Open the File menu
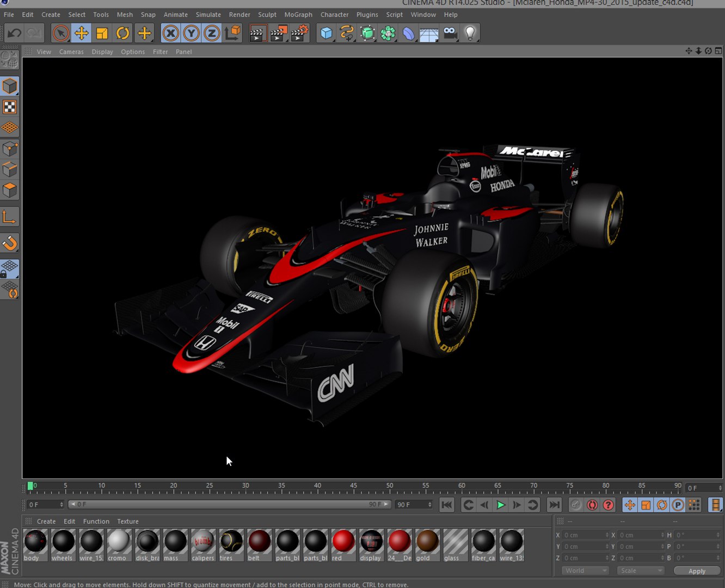 tap(9, 15)
